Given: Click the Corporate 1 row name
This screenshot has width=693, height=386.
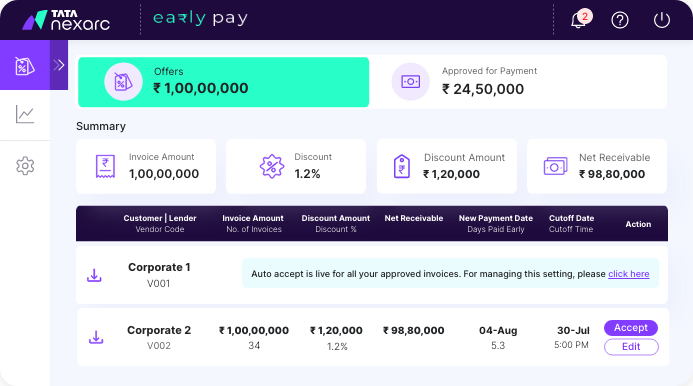Looking at the screenshot, I should pos(159,268).
